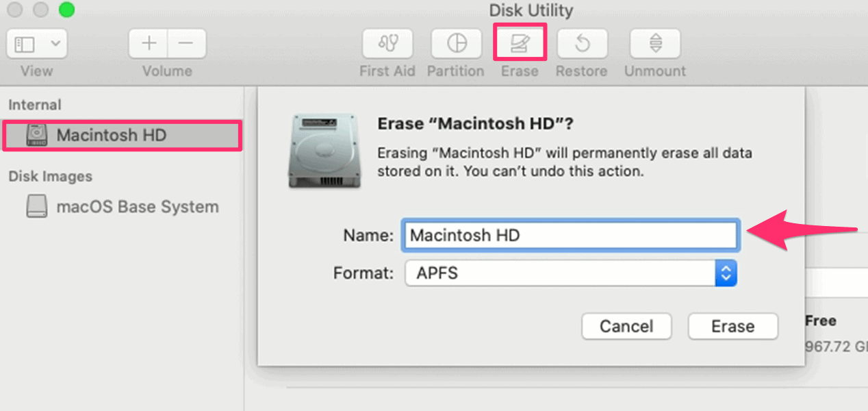Viewport: 868px width, 411px height.
Task: Click the Disk Utility window title
Action: 531,10
